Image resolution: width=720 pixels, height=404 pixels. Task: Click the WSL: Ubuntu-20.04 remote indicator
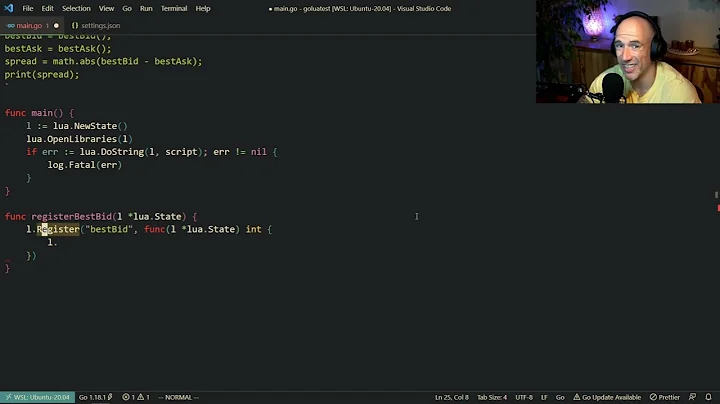pyautogui.click(x=38, y=397)
